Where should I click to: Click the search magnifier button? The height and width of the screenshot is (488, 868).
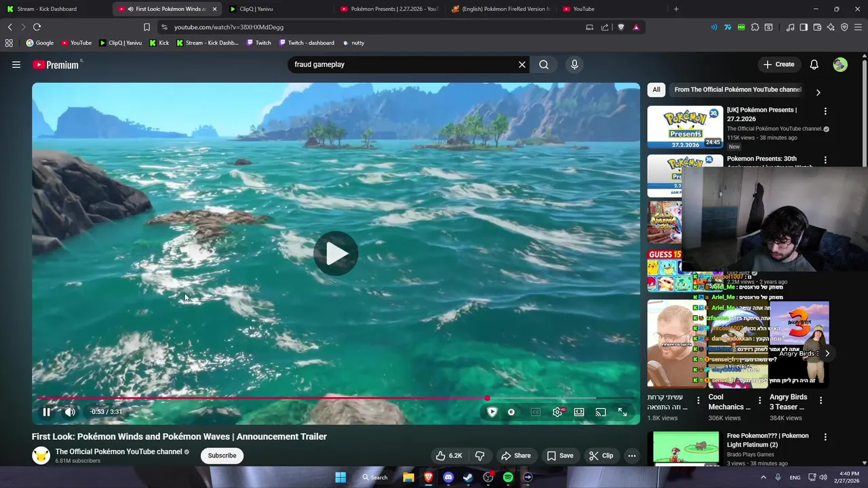pyautogui.click(x=544, y=64)
